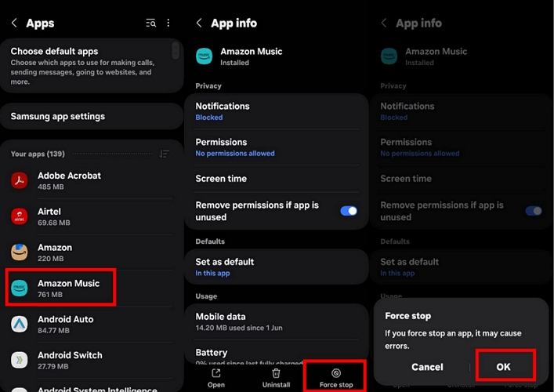Toggle Remove permissions if app is unused
This screenshot has height=392, width=554.
pos(349,211)
